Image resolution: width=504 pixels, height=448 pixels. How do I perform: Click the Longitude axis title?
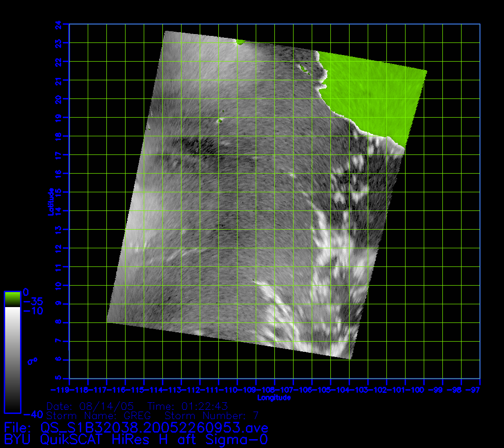[x=274, y=398]
